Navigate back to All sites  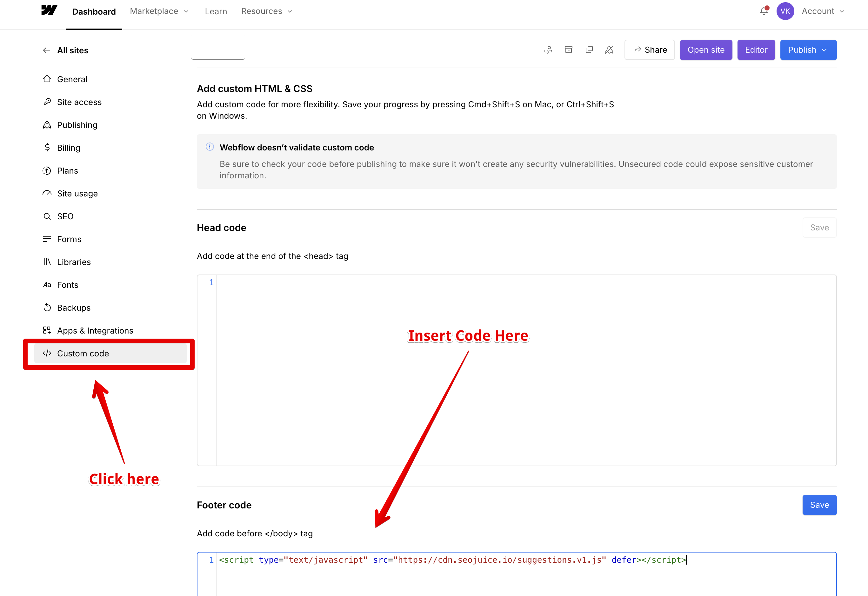tap(66, 50)
